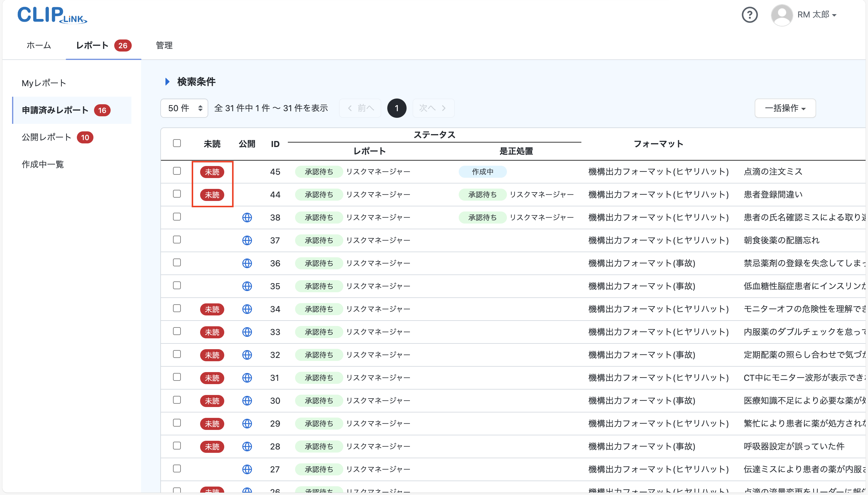Toggle the select-all checkbox in the table header
Viewport: 868px width, 495px height.
(177, 143)
